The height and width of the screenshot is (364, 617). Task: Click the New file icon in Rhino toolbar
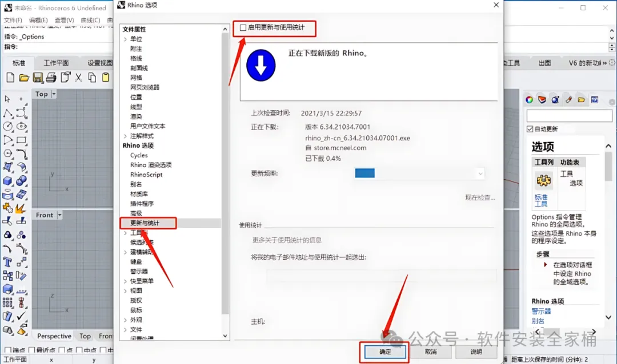point(10,78)
